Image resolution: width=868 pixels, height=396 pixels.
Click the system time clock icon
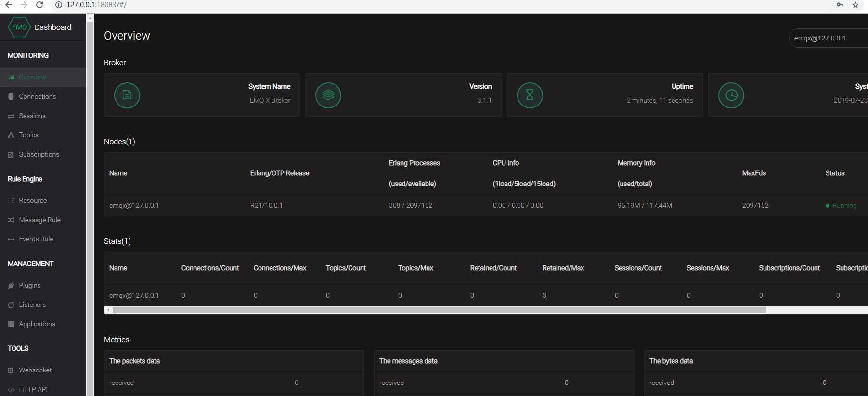click(731, 95)
